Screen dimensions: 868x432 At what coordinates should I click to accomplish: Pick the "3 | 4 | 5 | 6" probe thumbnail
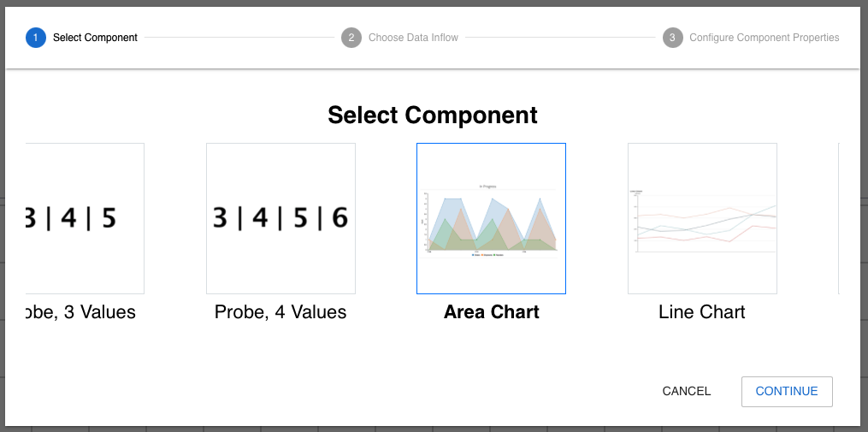tap(280, 218)
